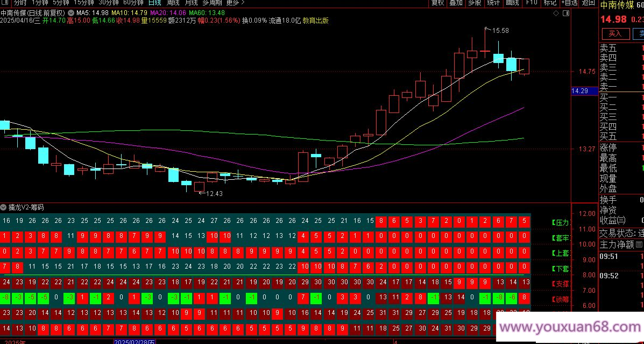Add stock via +自选 button
Screen dimensions: 644x344
[569, 3]
